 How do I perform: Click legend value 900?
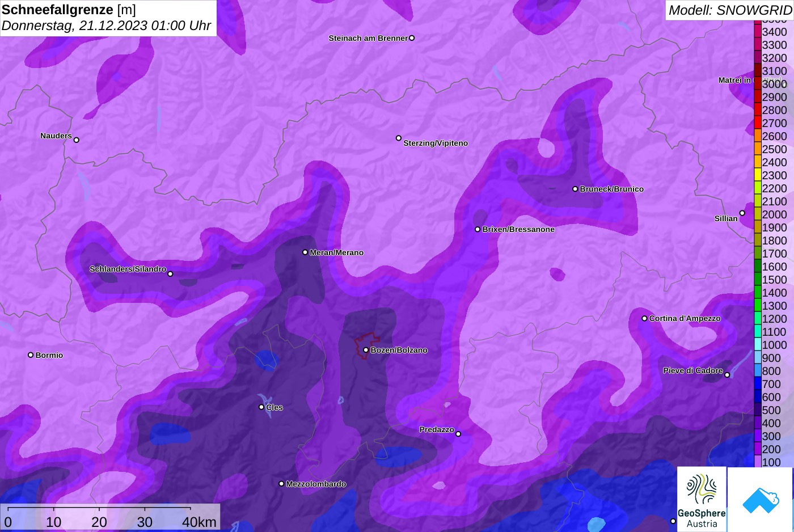click(x=771, y=358)
